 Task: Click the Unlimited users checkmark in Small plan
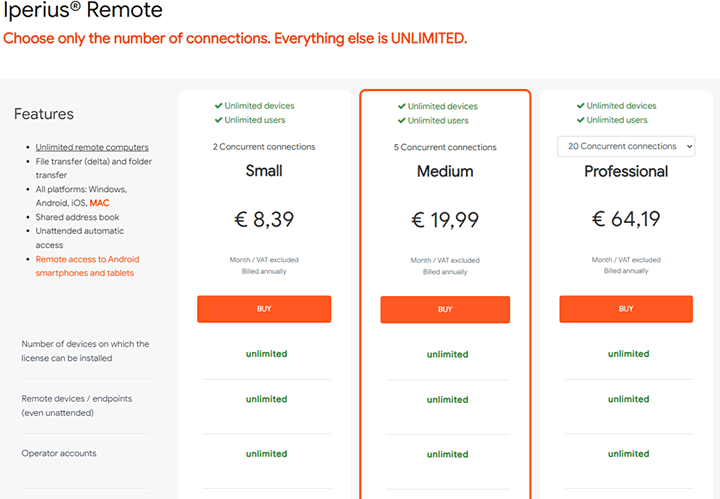click(x=219, y=120)
